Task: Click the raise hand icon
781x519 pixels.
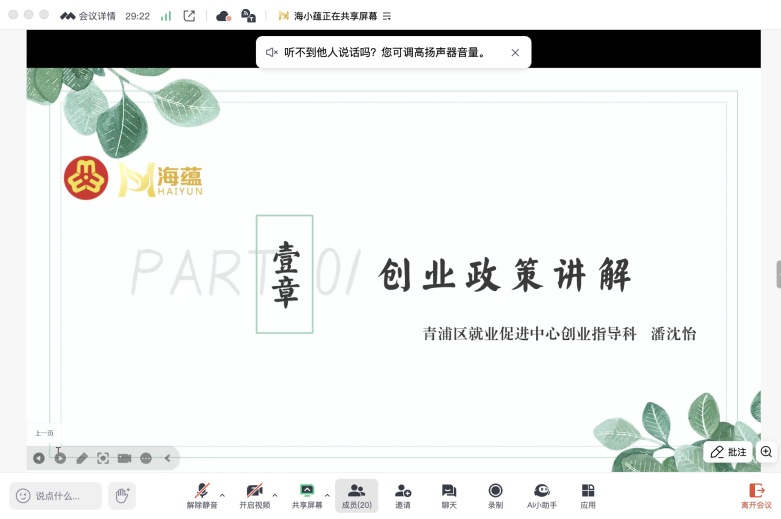Action: click(x=122, y=495)
